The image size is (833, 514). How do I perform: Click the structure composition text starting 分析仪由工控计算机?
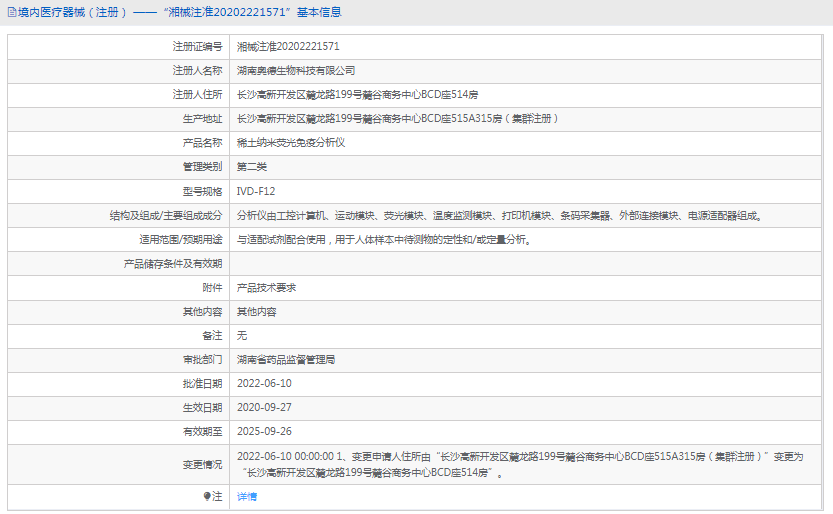pyautogui.click(x=500, y=216)
